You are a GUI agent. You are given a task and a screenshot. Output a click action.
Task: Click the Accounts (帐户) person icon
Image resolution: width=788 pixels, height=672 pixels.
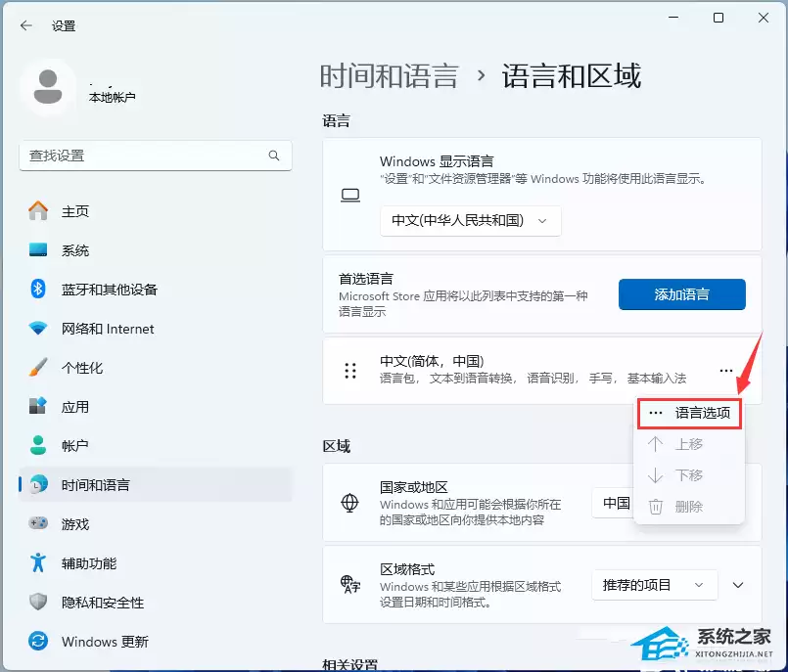coord(38,445)
